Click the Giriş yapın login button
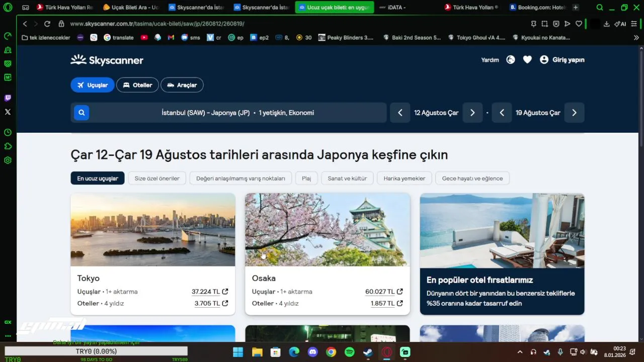644x362 pixels. coord(562,60)
